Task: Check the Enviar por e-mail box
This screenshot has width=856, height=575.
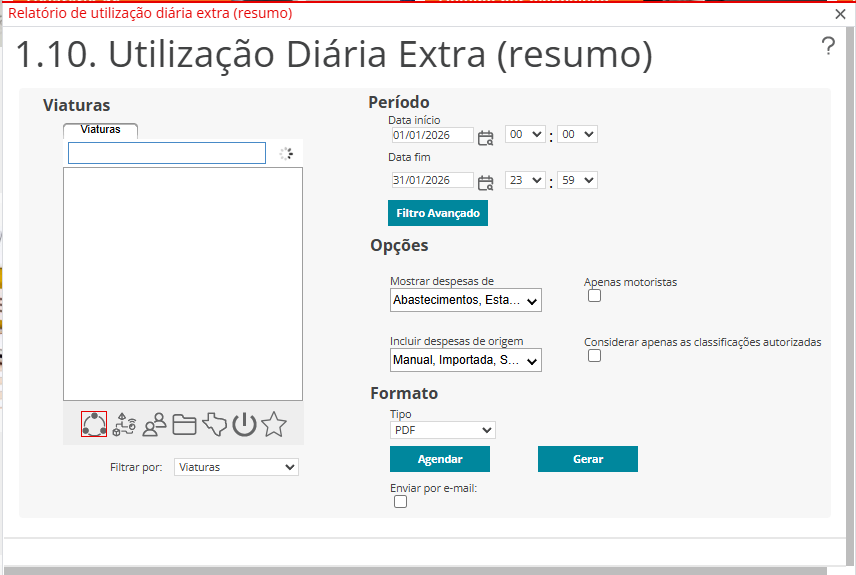Action: click(x=400, y=502)
